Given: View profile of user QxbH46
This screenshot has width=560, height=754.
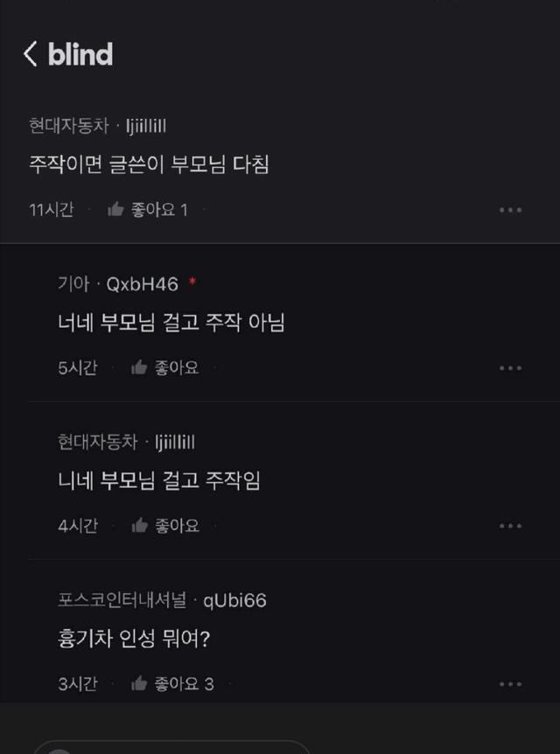Looking at the screenshot, I should 143,283.
